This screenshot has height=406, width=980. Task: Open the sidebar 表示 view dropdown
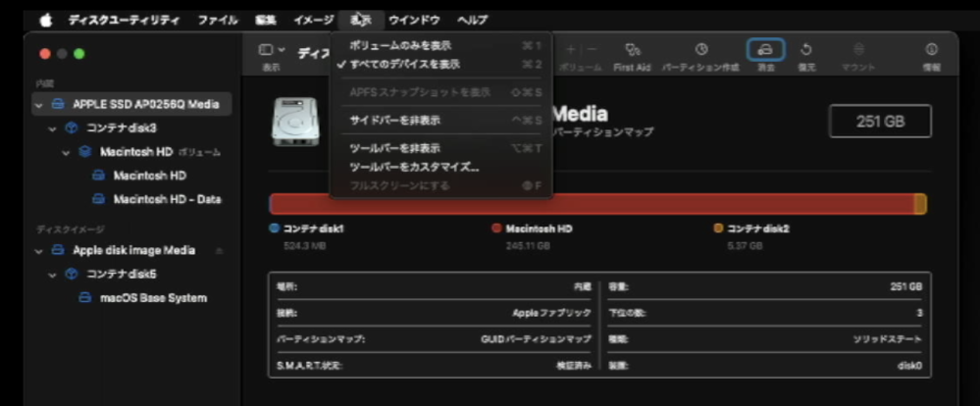(x=273, y=49)
